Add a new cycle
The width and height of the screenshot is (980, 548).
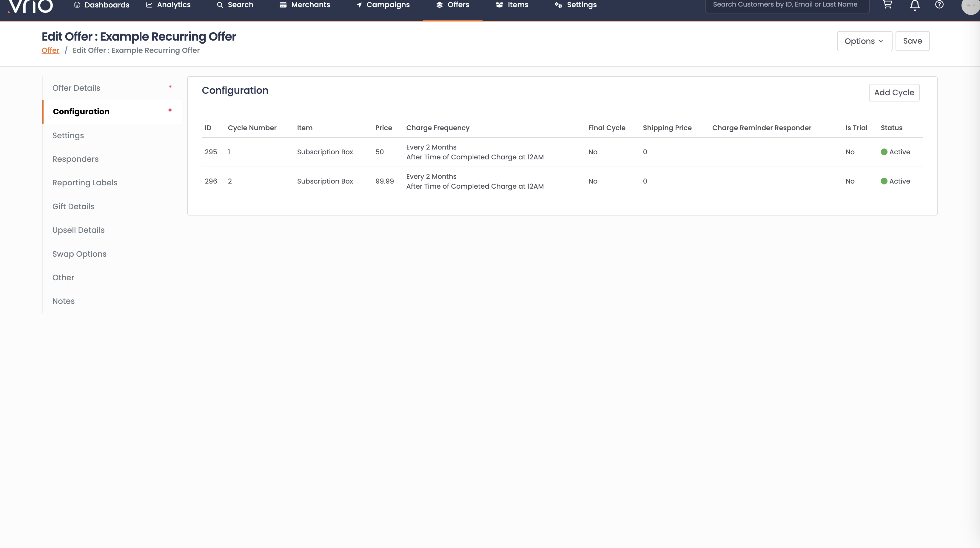tap(894, 93)
